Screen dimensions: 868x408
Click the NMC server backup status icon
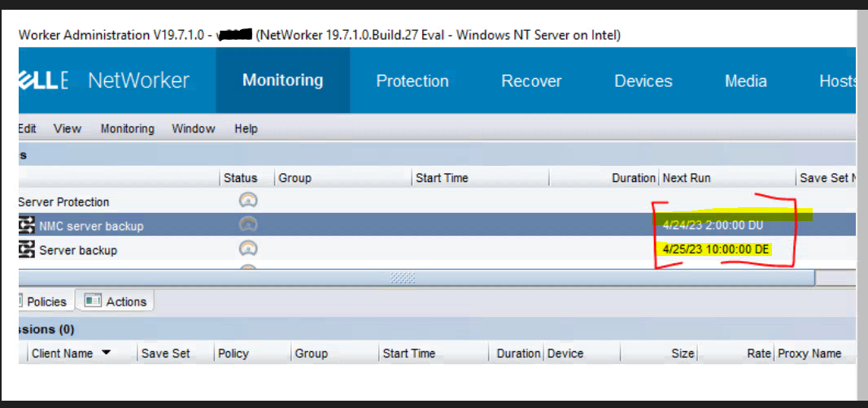click(x=249, y=225)
